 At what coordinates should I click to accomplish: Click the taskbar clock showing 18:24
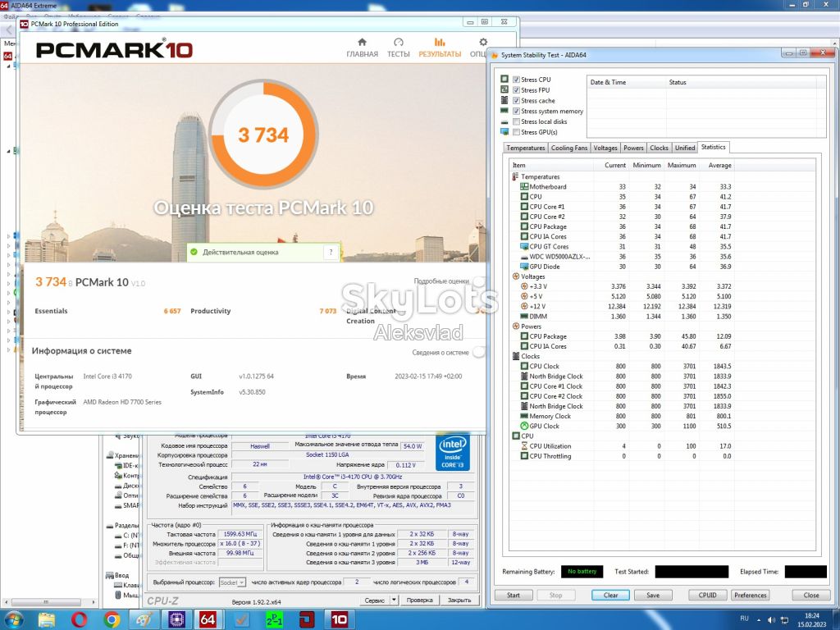point(811,620)
